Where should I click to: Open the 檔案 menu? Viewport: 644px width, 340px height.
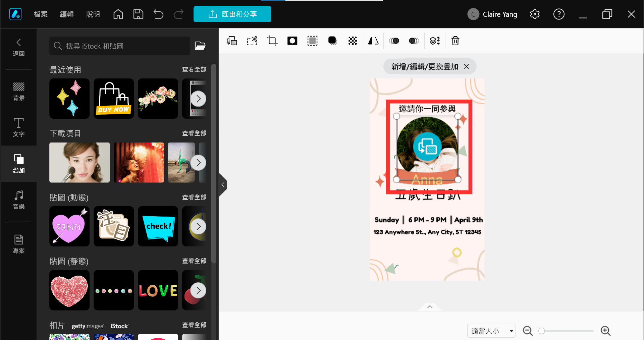tap(41, 14)
